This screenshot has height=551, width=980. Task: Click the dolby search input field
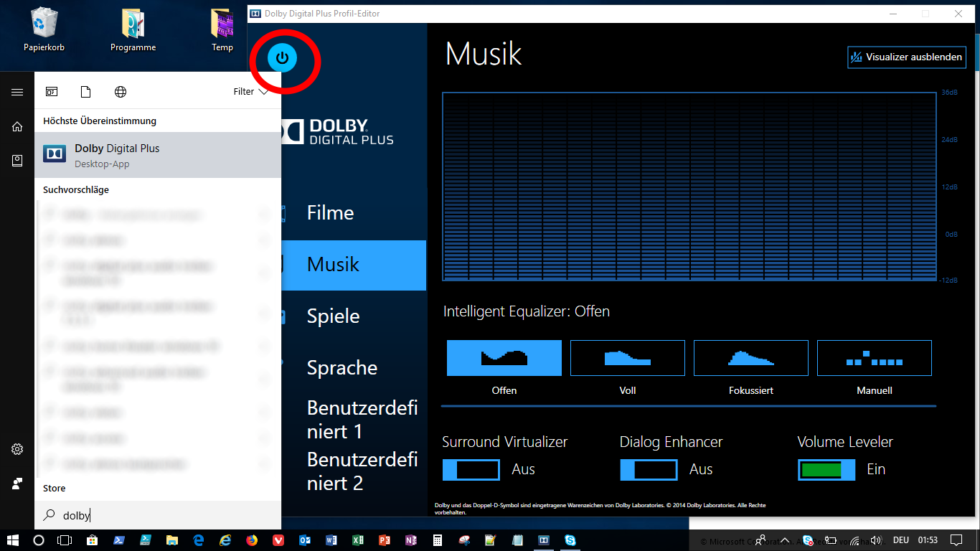pos(158,515)
